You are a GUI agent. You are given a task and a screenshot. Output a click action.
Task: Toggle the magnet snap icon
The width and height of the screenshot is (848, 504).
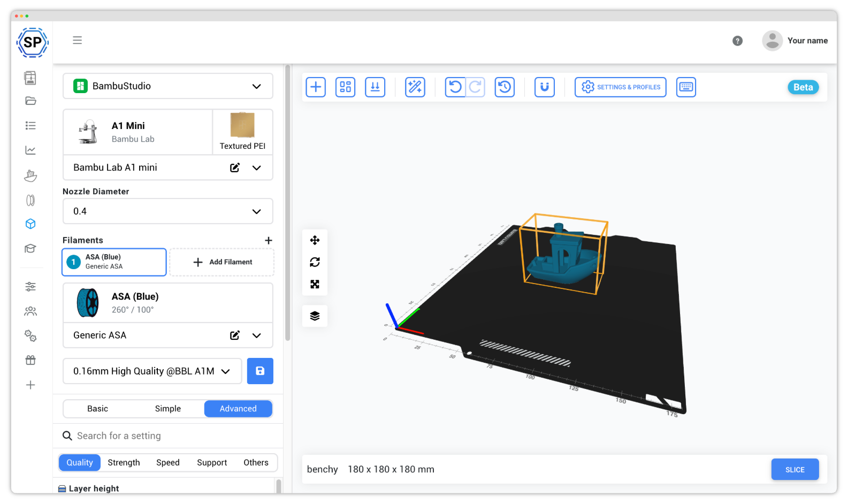click(545, 87)
